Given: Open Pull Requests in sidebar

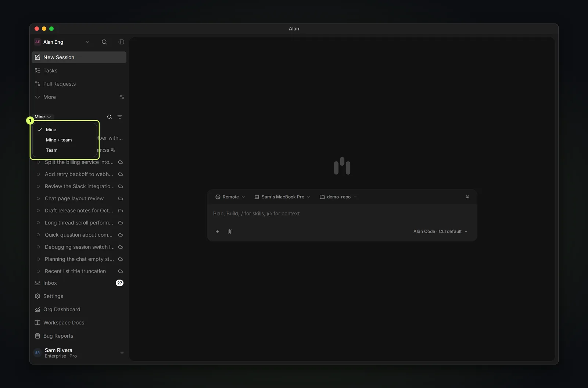Looking at the screenshot, I should [79, 84].
